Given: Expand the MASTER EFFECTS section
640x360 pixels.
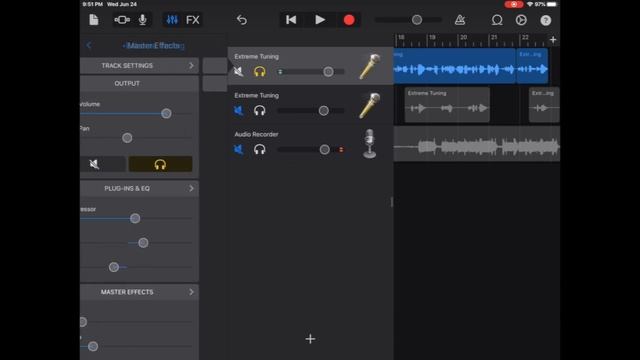Looking at the screenshot, I should click(x=139, y=292).
